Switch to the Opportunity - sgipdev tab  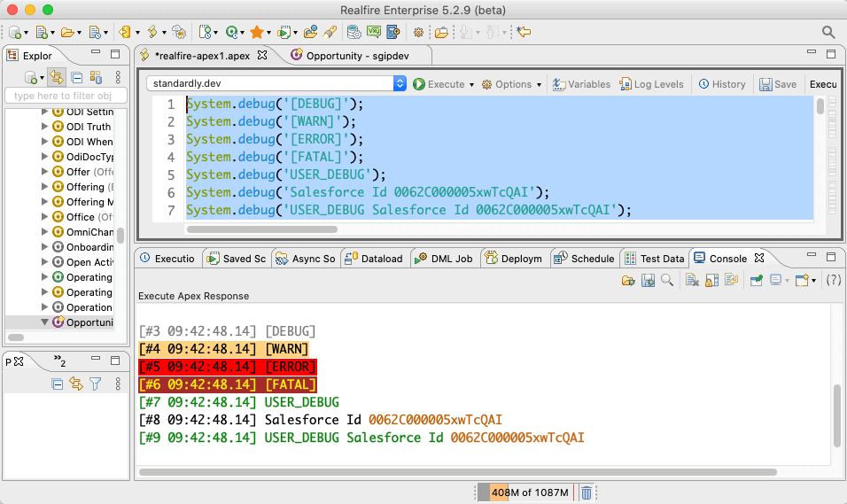(349, 56)
